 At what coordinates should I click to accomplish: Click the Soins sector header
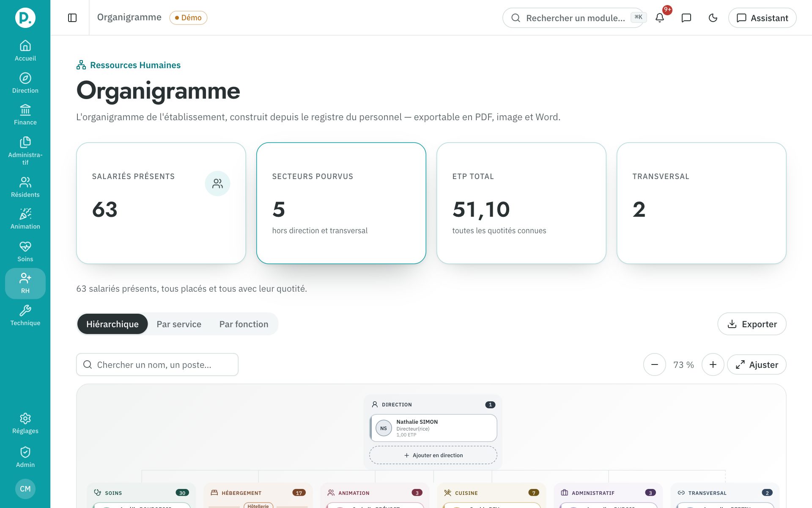click(142, 493)
